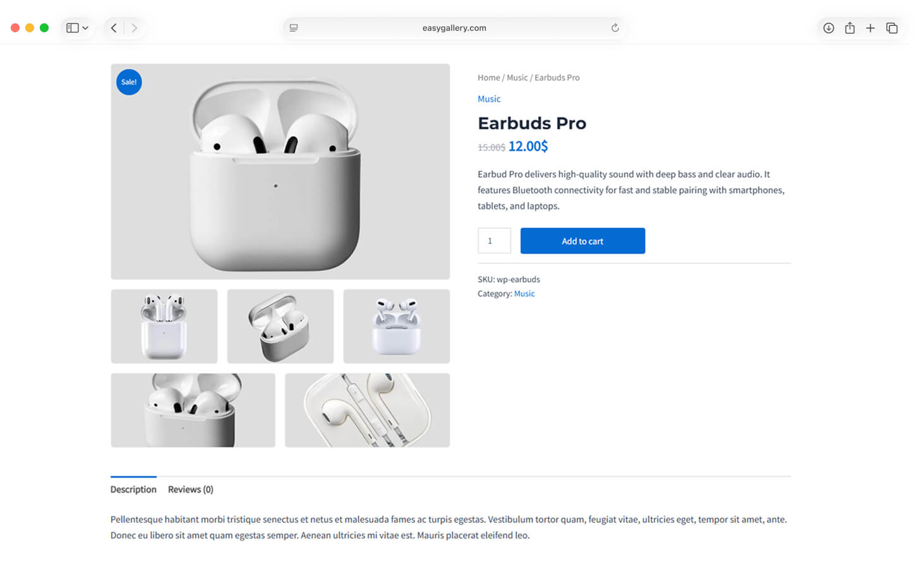Open a new tab with the plus icon

point(870,28)
